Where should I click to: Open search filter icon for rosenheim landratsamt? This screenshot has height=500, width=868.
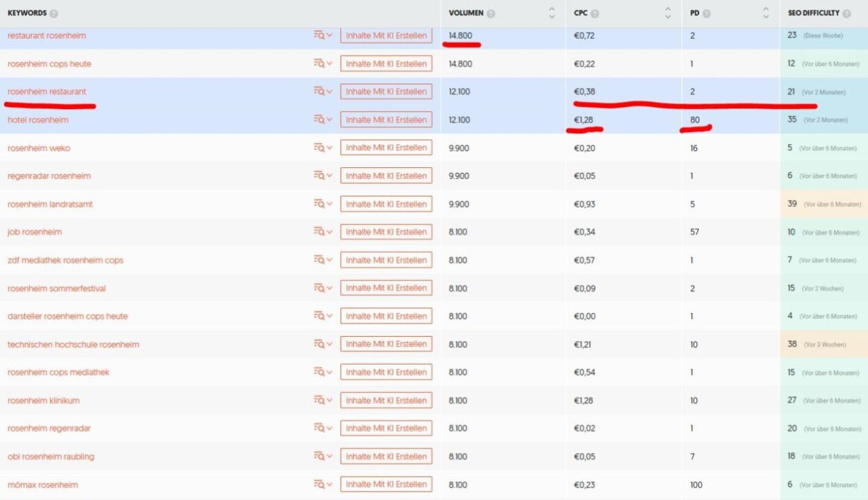pos(322,204)
